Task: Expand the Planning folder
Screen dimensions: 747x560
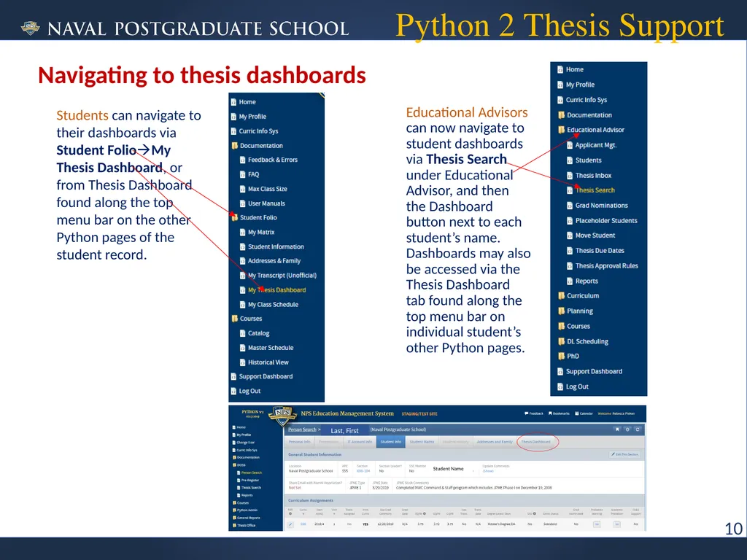Action: click(x=576, y=311)
